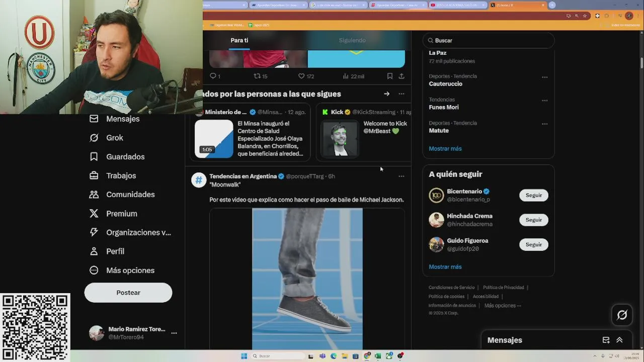The image size is (644, 362).
Task: Open Tendencias en Argentina profile name
Action: point(243,176)
